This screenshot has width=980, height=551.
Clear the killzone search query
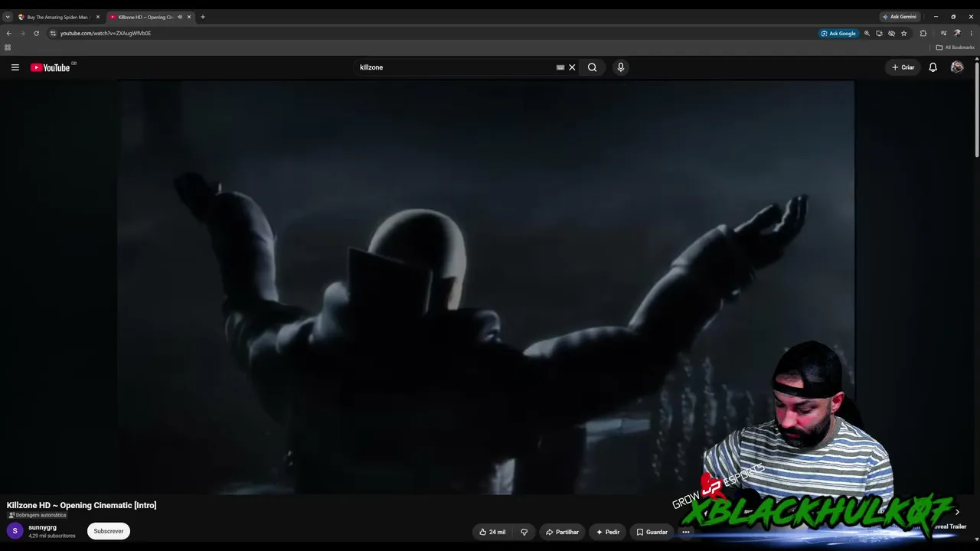click(572, 67)
